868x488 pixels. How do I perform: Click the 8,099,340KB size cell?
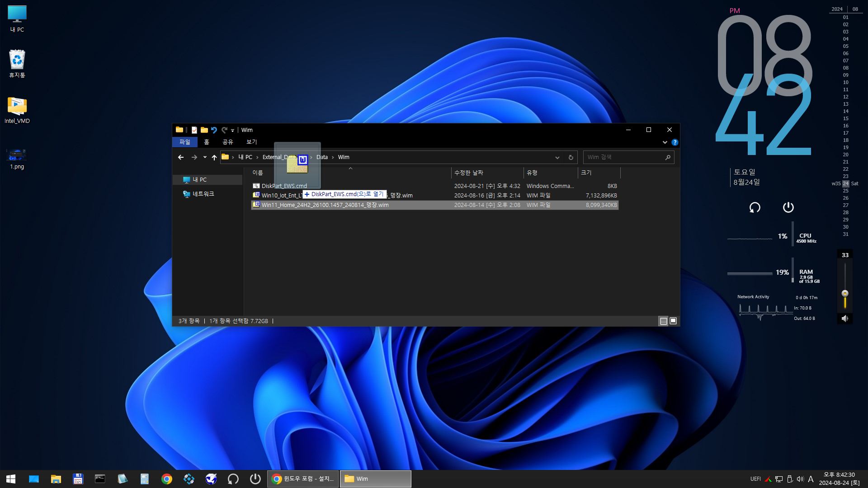click(601, 205)
